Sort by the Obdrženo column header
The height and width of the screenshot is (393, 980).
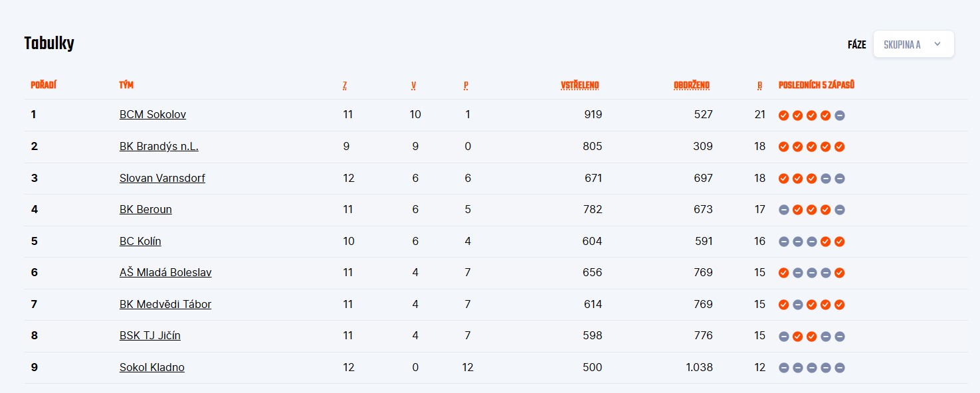point(692,85)
